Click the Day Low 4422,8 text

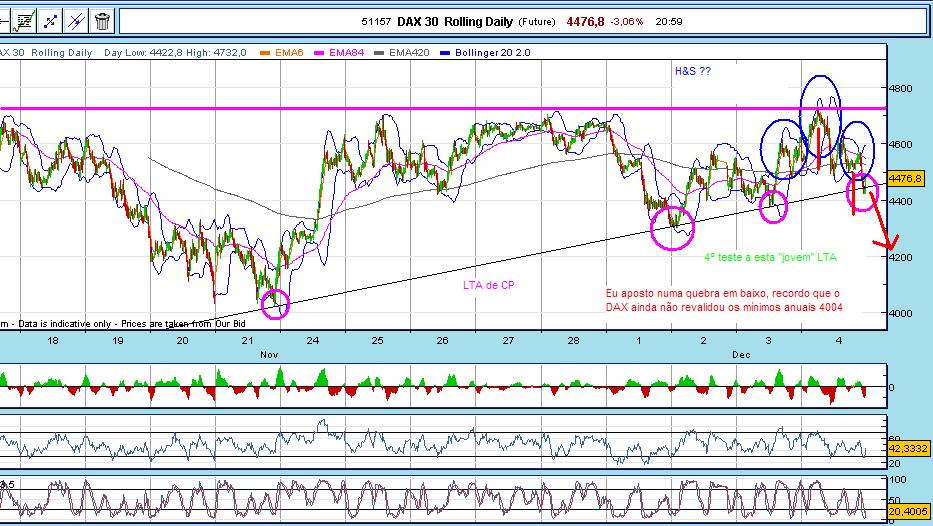click(143, 53)
